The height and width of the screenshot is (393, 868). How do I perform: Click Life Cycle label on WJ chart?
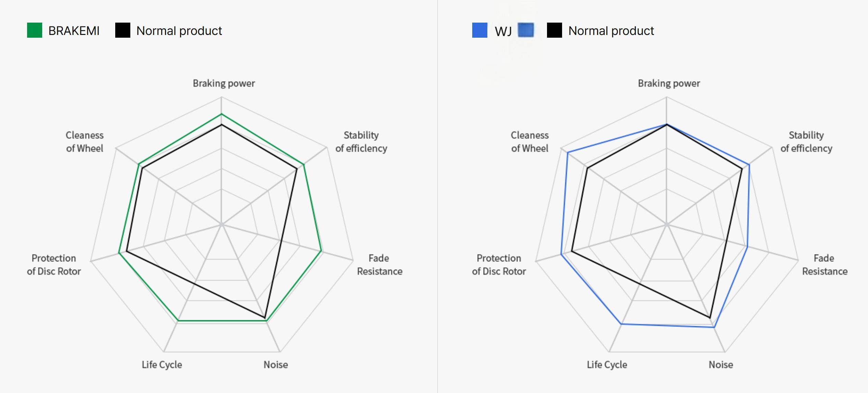[607, 365]
